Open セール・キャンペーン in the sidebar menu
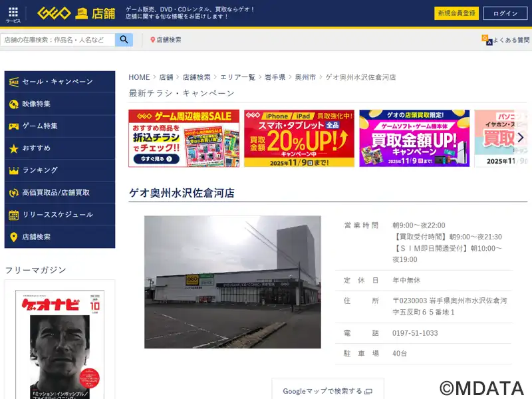Viewport: 532px width, 399px height. point(60,82)
